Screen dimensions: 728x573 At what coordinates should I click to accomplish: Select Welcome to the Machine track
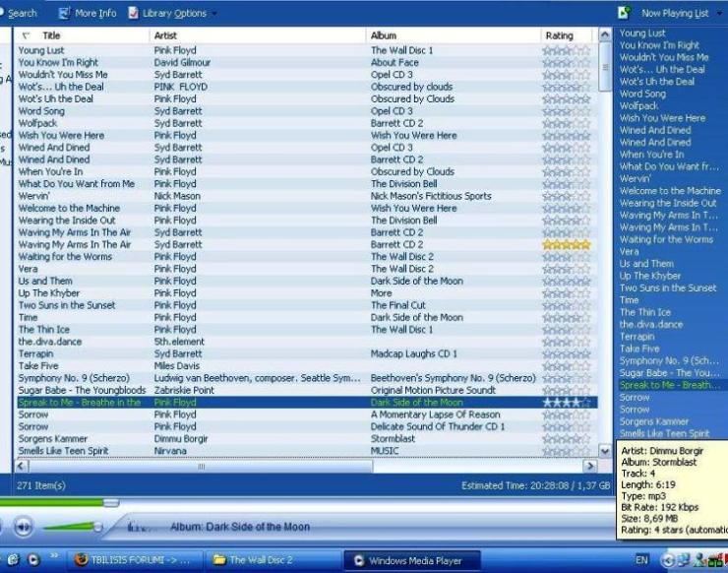(306, 208)
